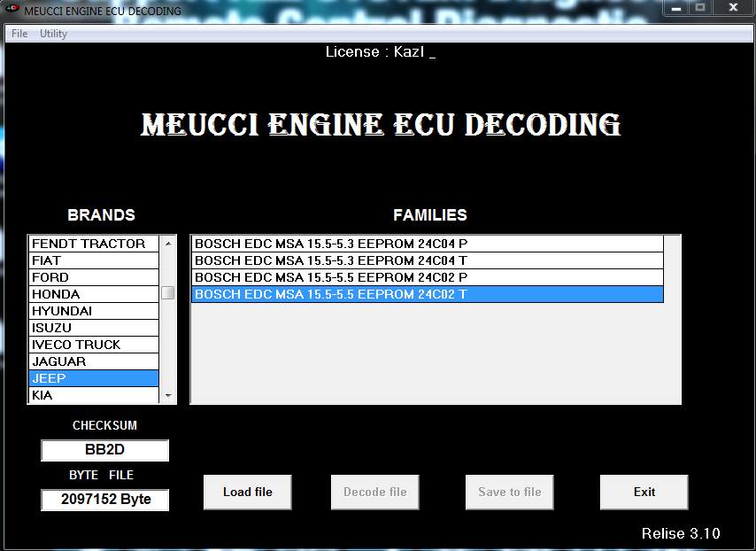Select FENDT TRACTOR in brands list
Image resolution: width=756 pixels, height=551 pixels.
(94, 244)
